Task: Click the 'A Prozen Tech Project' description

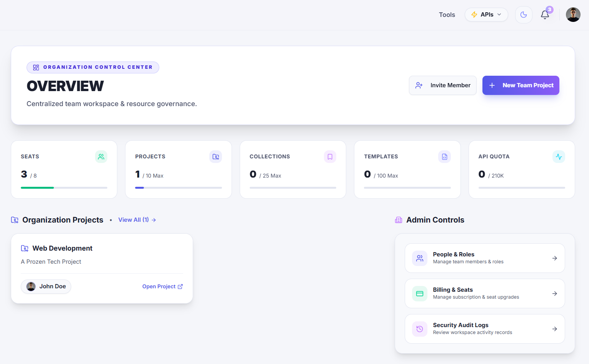Action: coord(51,262)
